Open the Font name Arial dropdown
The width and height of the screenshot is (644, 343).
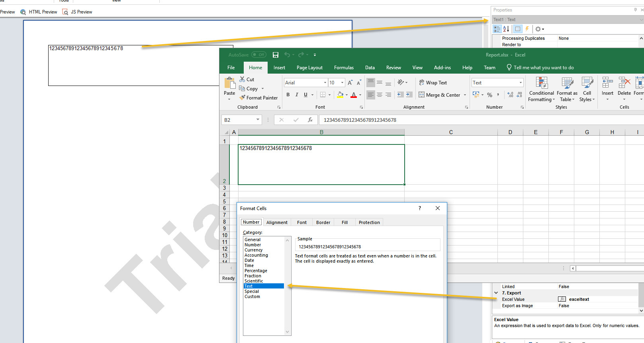click(x=325, y=83)
